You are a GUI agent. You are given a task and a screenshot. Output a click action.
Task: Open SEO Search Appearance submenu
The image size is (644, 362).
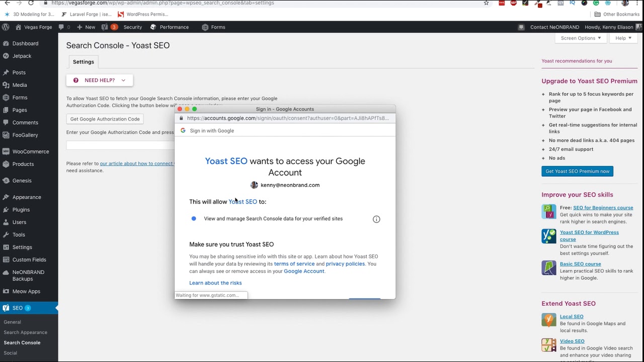pyautogui.click(x=25, y=332)
